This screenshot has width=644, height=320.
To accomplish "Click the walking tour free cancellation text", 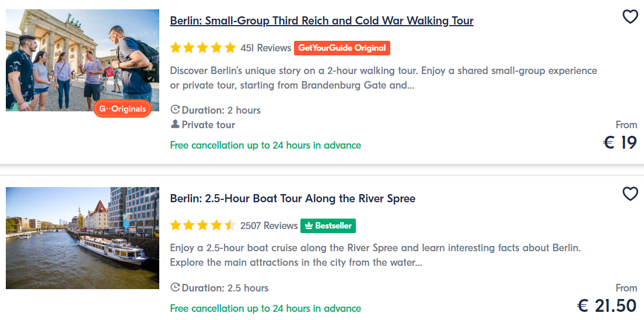I will 265,145.
